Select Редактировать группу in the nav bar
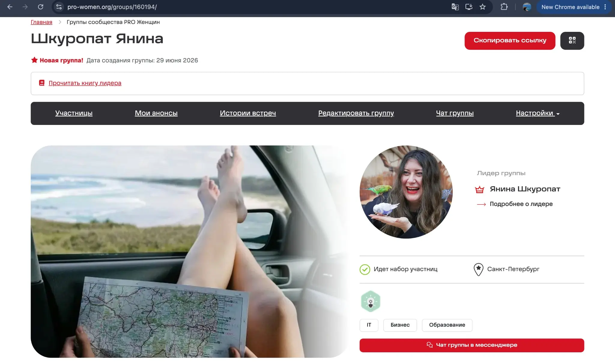This screenshot has height=364, width=615. point(356,113)
